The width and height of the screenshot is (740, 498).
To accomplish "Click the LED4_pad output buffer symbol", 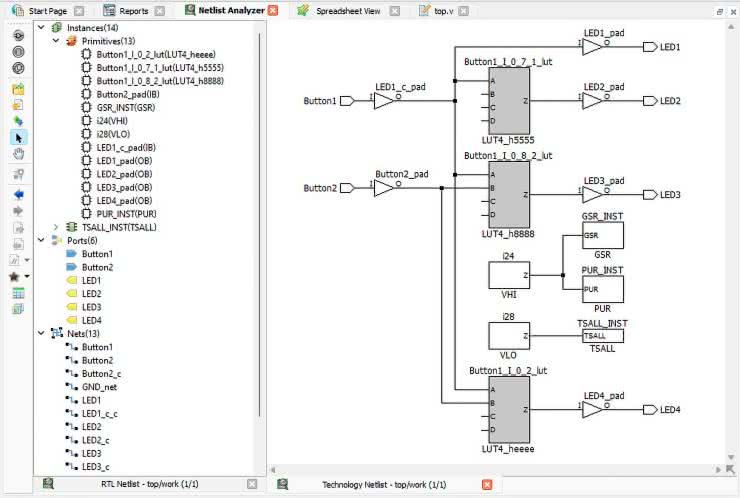I will pyautogui.click(x=592, y=409).
